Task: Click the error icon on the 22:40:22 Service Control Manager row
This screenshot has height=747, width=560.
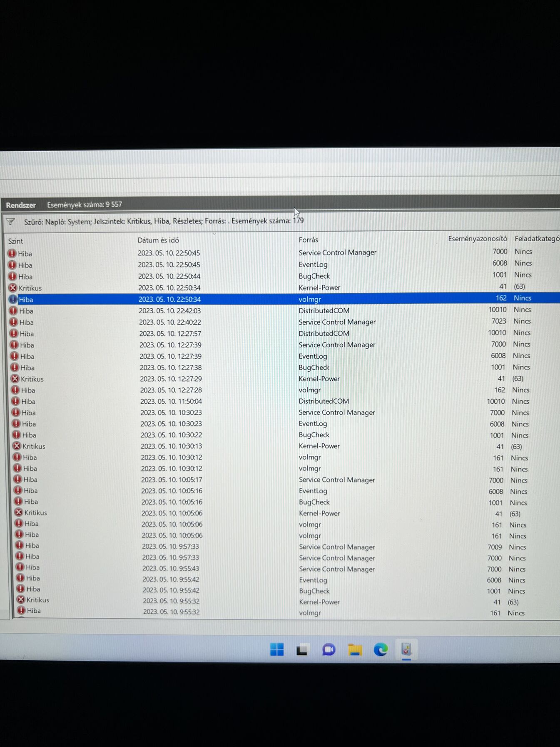Action: (x=14, y=322)
